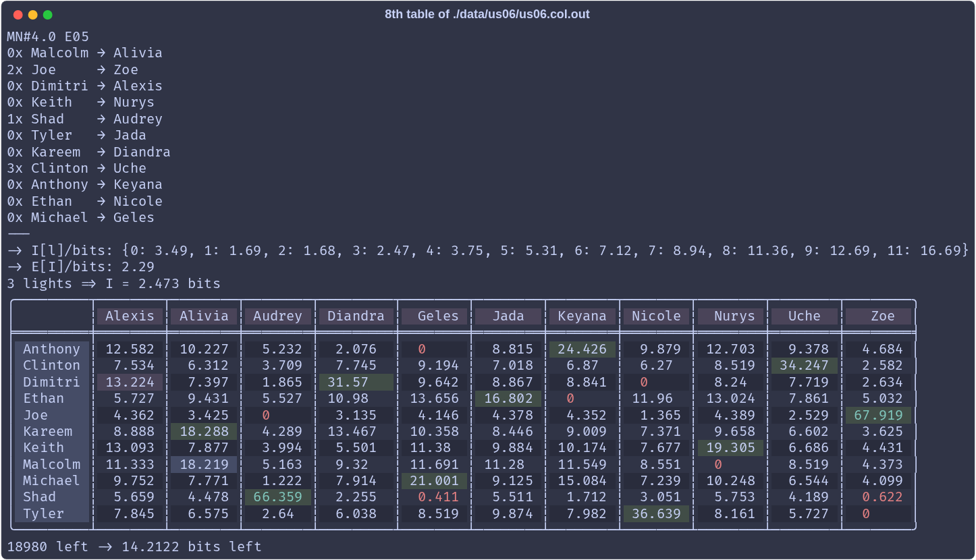Click the highlighted cell 21.001
Viewport: 976px width, 560px height.
click(x=434, y=480)
